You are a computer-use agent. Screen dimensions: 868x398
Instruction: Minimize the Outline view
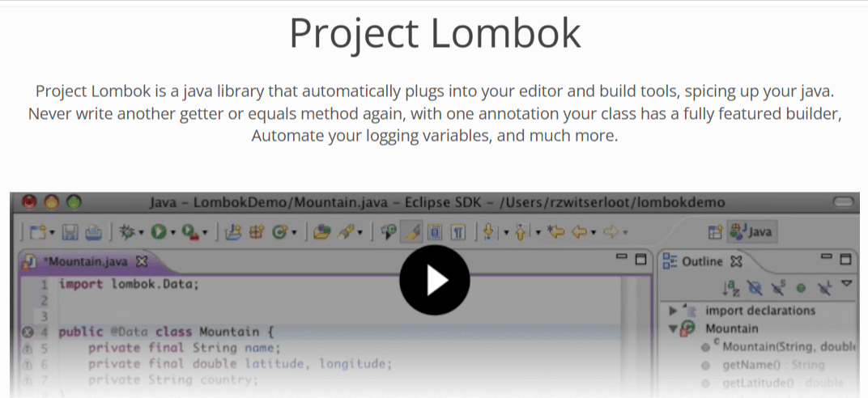pos(827,256)
